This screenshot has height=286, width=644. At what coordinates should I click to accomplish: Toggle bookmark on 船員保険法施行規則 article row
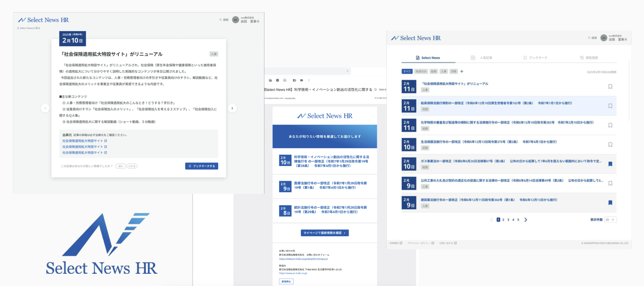pos(610,106)
